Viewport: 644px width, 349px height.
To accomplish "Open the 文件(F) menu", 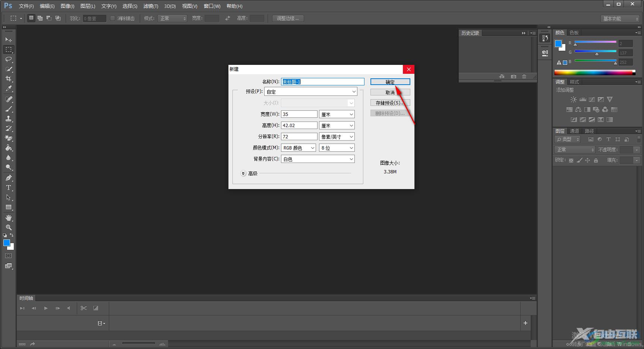I will [x=26, y=6].
